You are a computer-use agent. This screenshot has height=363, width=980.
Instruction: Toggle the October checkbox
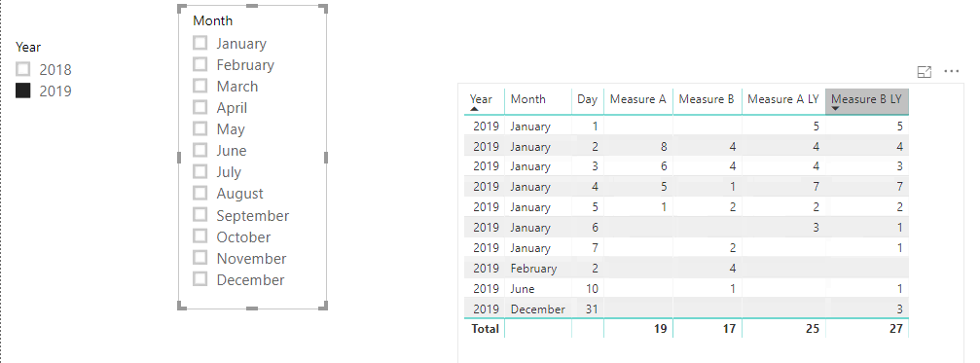(x=200, y=236)
